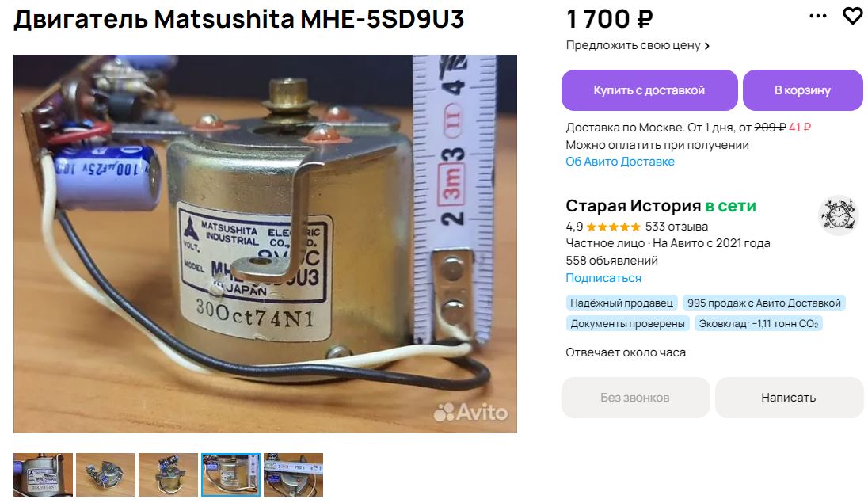Click the 'Надёжный продавец' badge

coord(622,303)
